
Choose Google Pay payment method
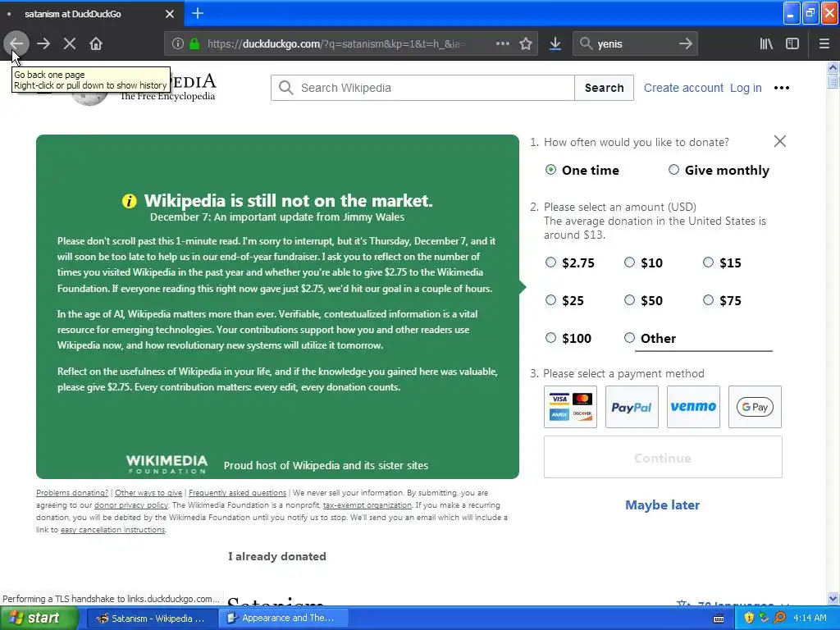click(x=755, y=407)
